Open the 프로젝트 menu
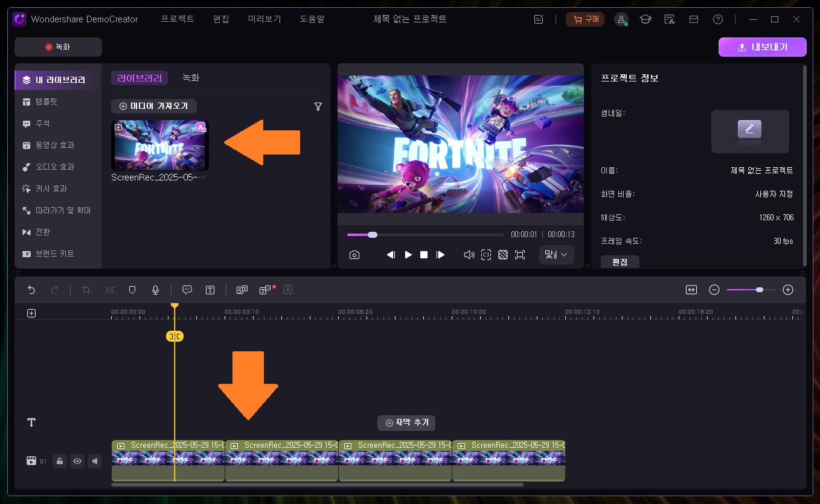The height and width of the screenshot is (504, 820). [x=178, y=19]
